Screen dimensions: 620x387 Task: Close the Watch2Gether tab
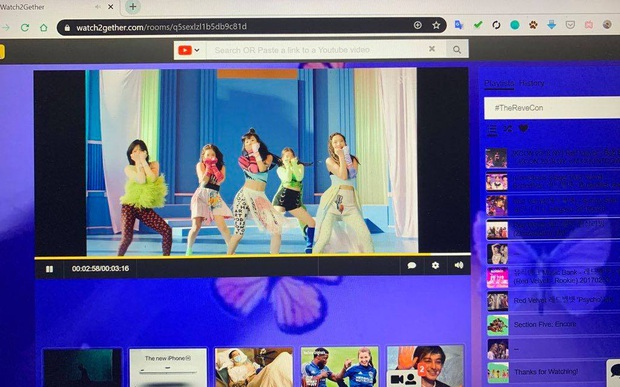[111, 7]
